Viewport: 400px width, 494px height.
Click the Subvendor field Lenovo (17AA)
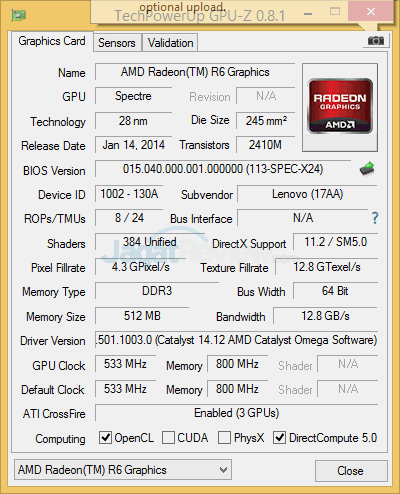(307, 194)
